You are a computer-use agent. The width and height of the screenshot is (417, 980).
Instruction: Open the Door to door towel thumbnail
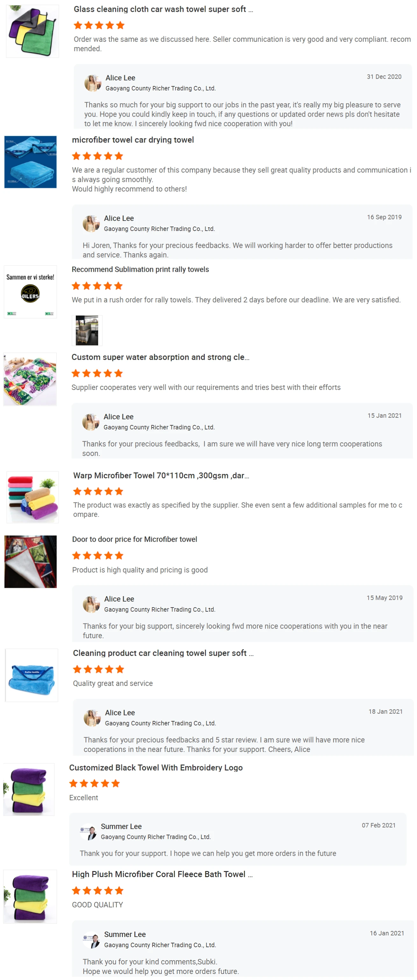click(x=31, y=561)
